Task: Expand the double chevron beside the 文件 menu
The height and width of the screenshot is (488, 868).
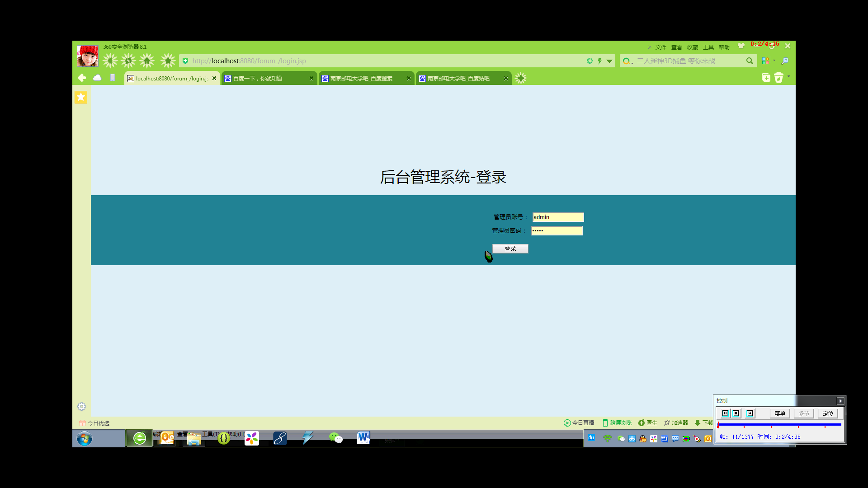Action: [x=650, y=47]
